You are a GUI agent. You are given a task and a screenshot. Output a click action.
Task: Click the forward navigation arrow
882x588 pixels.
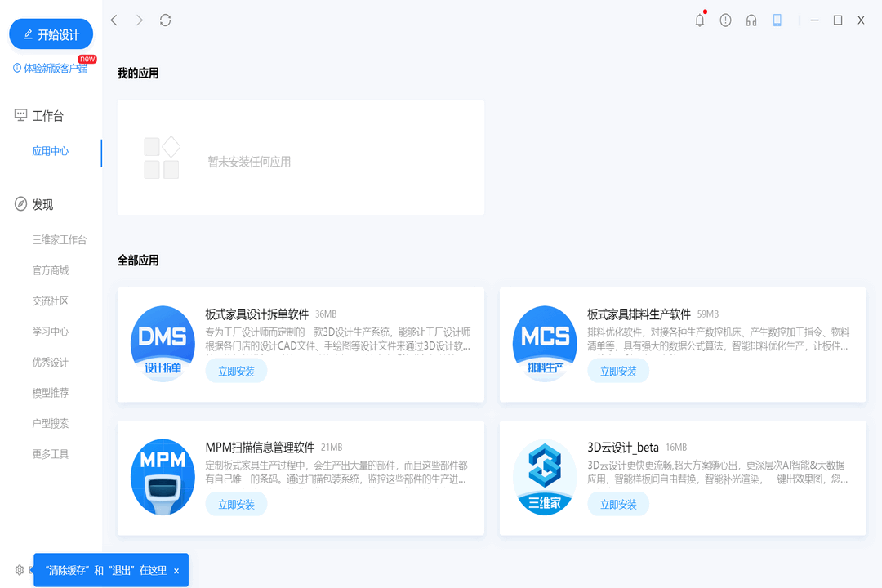tap(139, 20)
